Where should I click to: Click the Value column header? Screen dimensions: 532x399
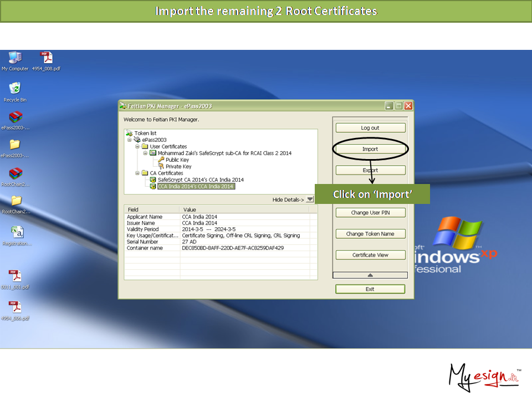[248, 210]
